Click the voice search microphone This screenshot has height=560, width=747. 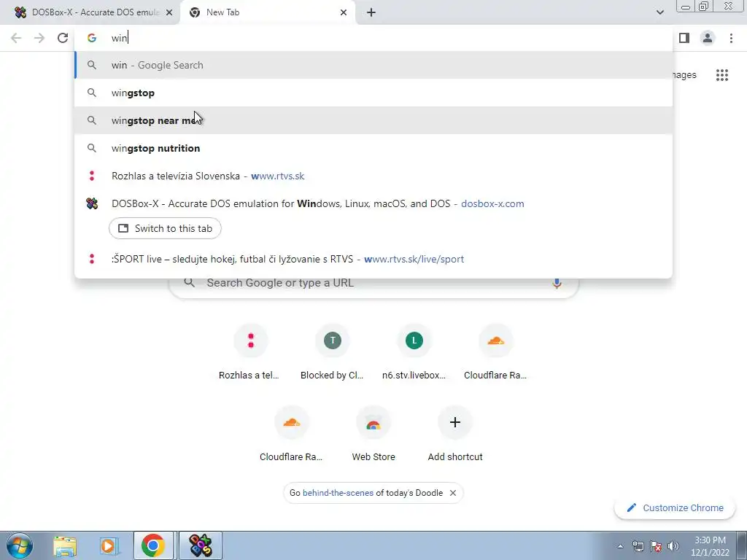[557, 283]
